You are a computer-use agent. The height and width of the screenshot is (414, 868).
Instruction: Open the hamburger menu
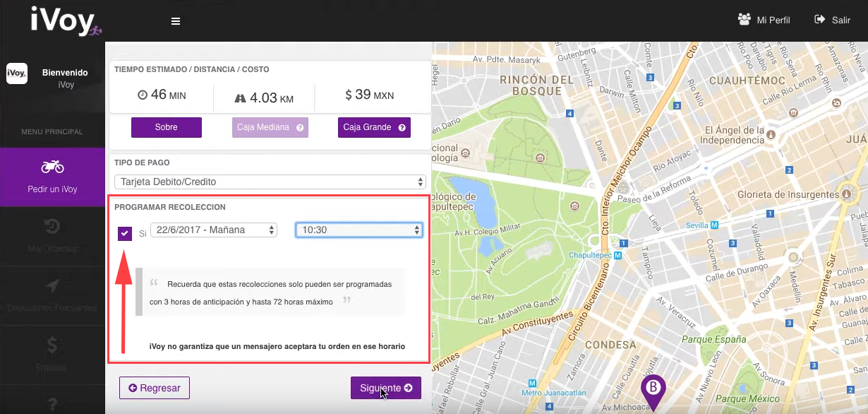point(176,21)
